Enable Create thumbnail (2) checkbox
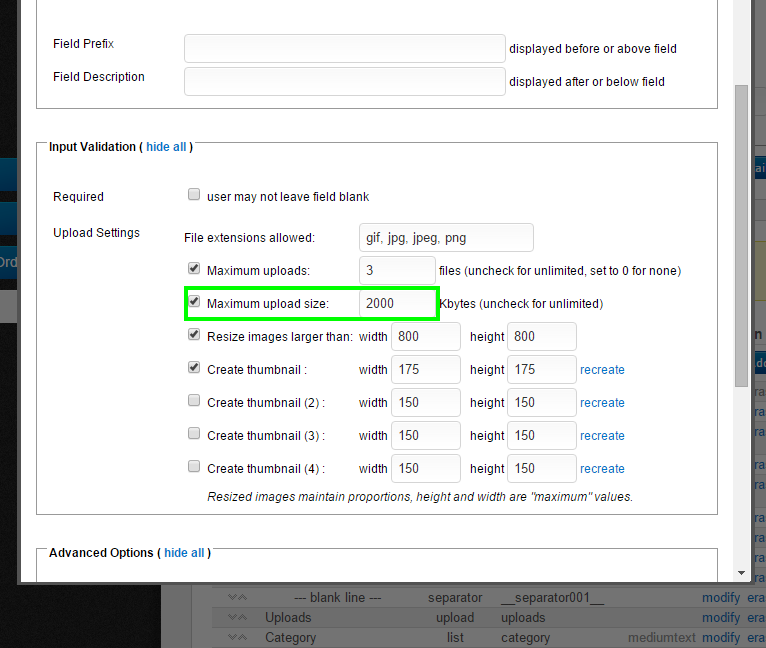The image size is (766, 648). point(194,401)
